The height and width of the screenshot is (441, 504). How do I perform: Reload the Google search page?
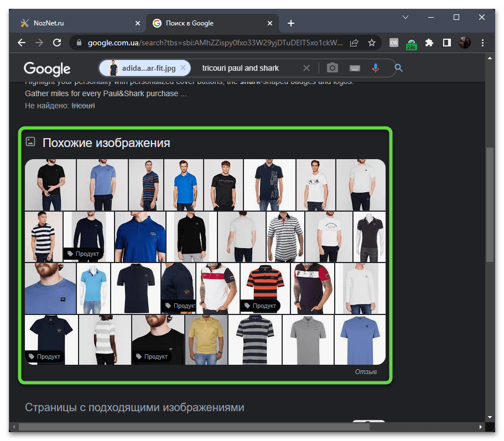point(57,43)
